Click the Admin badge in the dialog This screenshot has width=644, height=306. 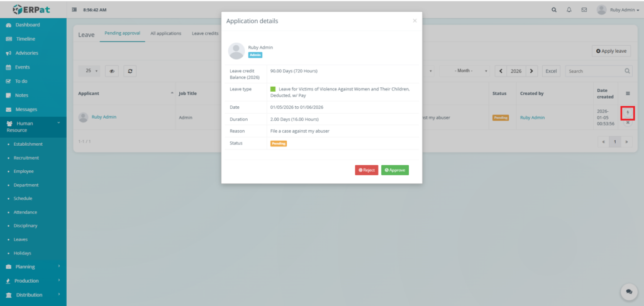255,55
